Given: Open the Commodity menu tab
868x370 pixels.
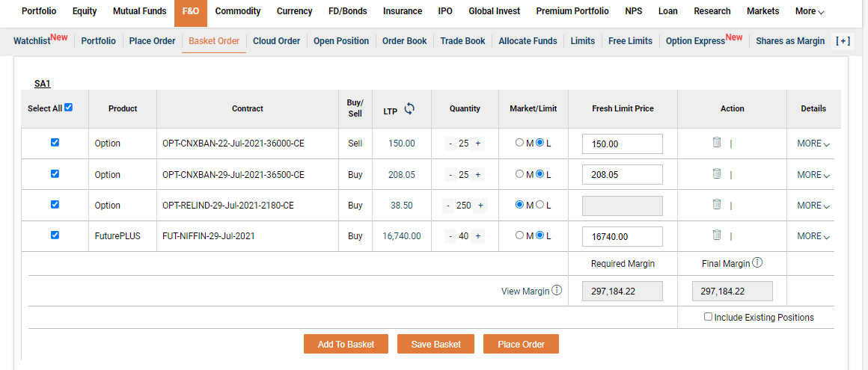Looking at the screenshot, I should click(x=238, y=11).
